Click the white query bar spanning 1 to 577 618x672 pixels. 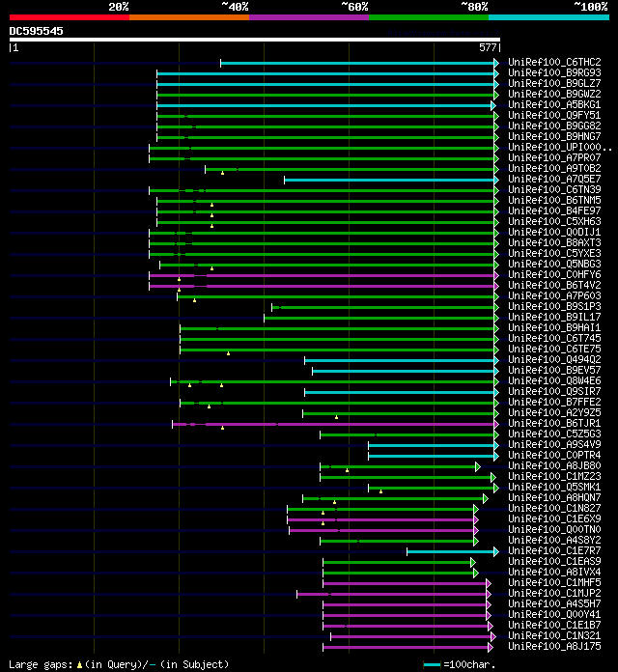[255, 40]
